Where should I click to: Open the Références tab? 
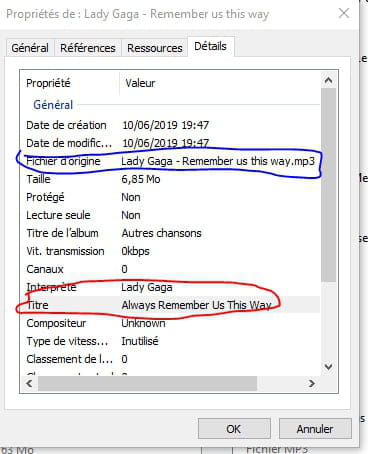pos(88,48)
